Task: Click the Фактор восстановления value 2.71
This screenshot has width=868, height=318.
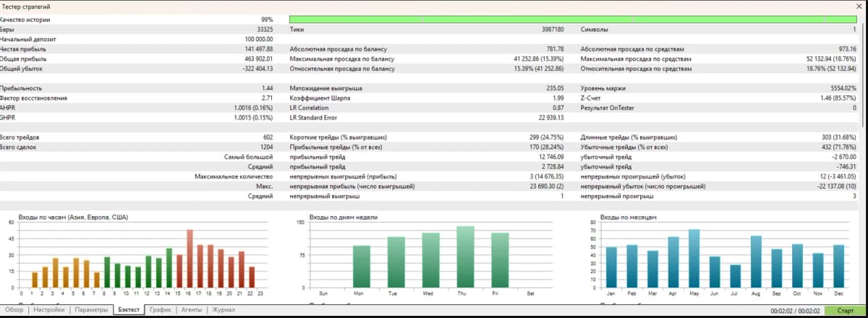Action: coord(268,98)
